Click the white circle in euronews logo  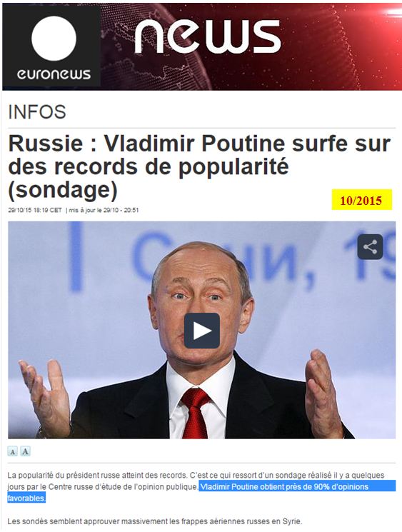pos(54,39)
